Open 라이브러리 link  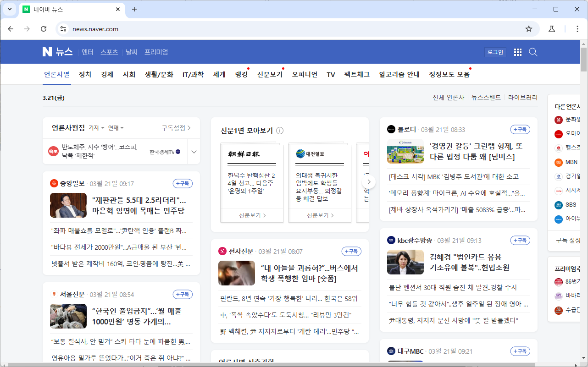point(523,98)
